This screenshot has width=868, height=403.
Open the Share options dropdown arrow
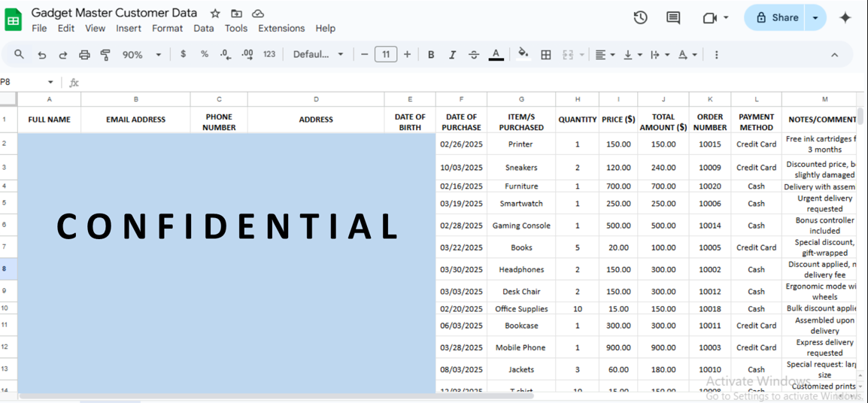815,18
